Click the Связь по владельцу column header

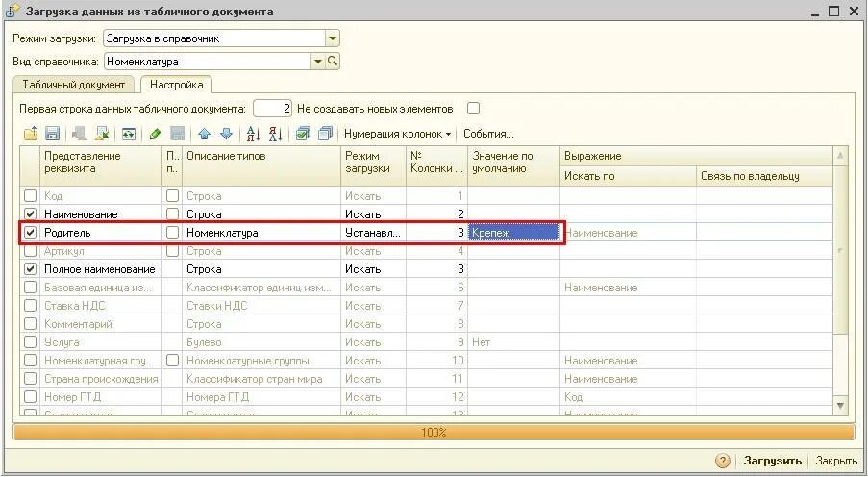(764, 176)
